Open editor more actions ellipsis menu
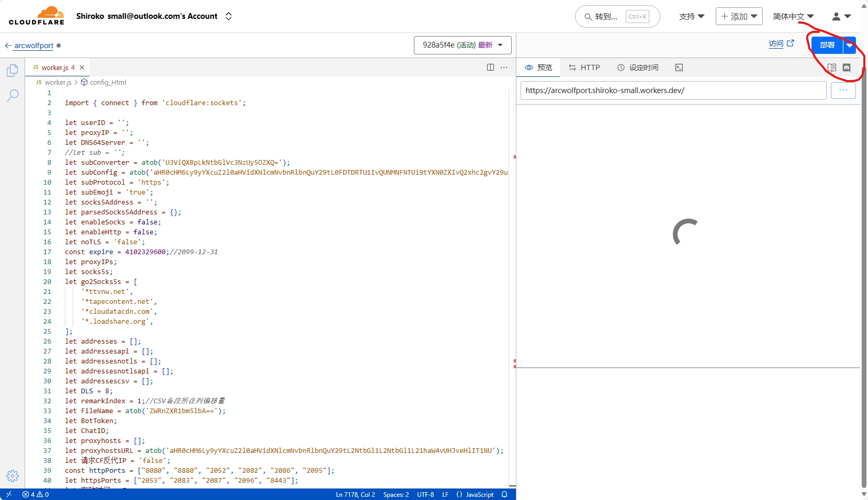This screenshot has height=500, width=868. click(x=504, y=67)
